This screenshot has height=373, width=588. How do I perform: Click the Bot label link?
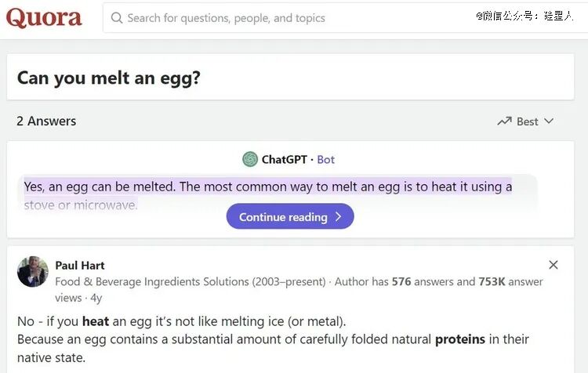(x=326, y=160)
